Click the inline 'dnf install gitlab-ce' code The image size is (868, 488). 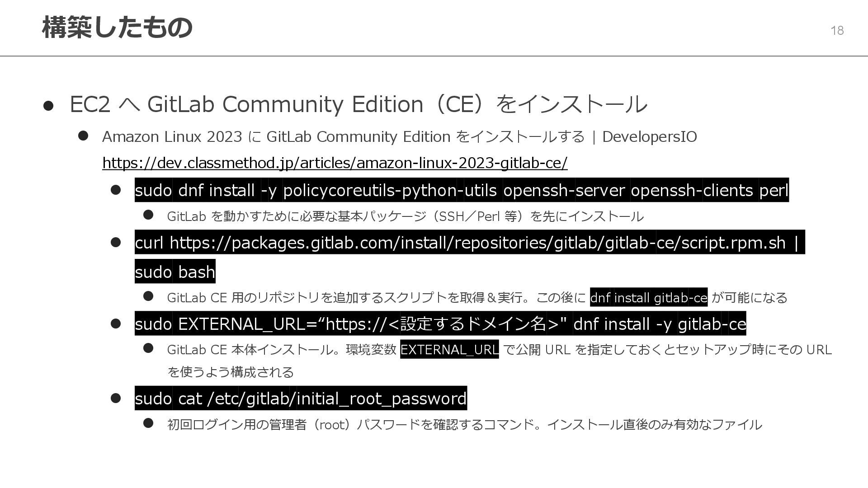click(x=648, y=298)
